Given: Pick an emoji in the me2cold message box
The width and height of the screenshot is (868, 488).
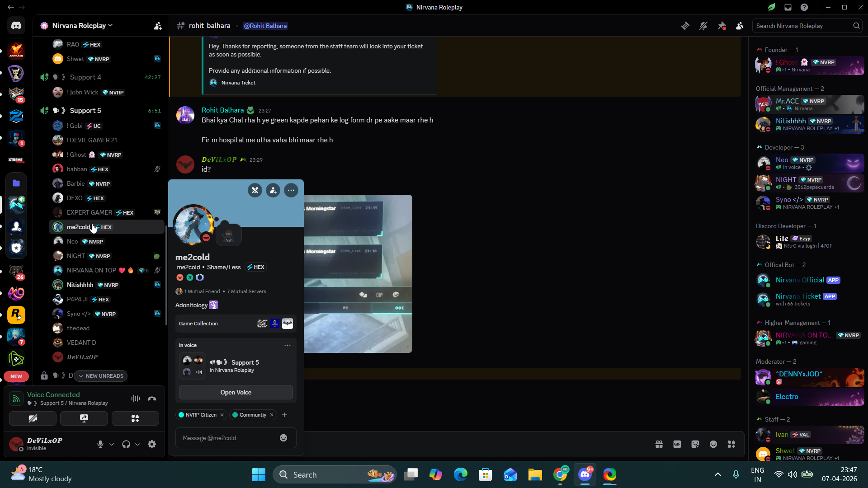Looking at the screenshot, I should pos(283,438).
